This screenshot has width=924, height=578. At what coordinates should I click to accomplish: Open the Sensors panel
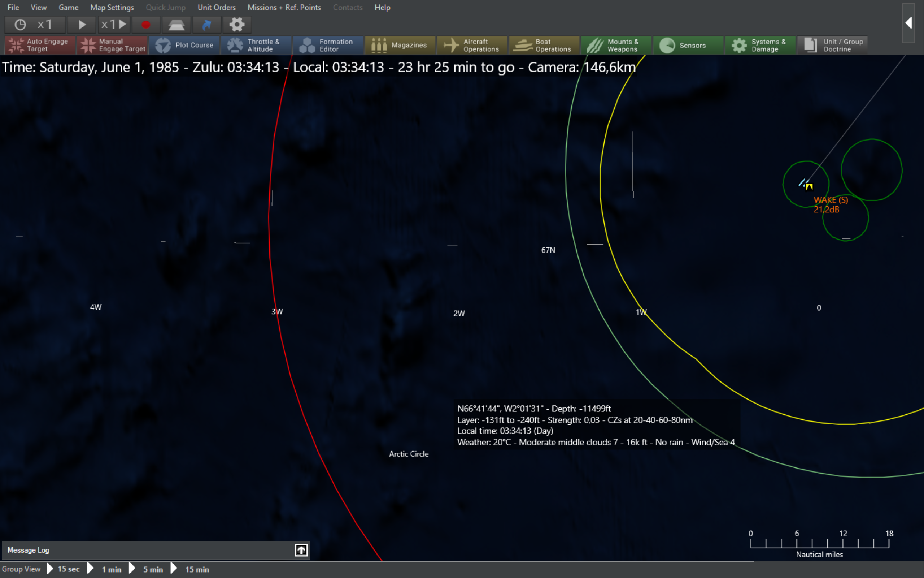pyautogui.click(x=688, y=45)
